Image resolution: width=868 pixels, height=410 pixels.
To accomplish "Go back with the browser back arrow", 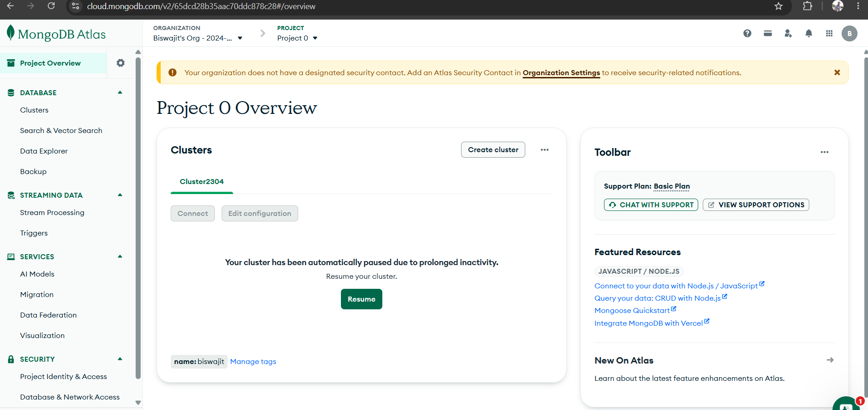I will [10, 6].
